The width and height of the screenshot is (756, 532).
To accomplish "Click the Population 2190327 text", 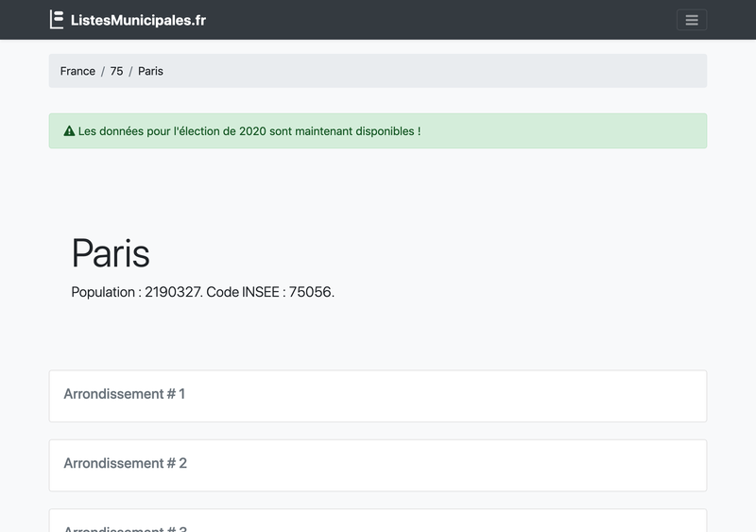I will click(136, 292).
